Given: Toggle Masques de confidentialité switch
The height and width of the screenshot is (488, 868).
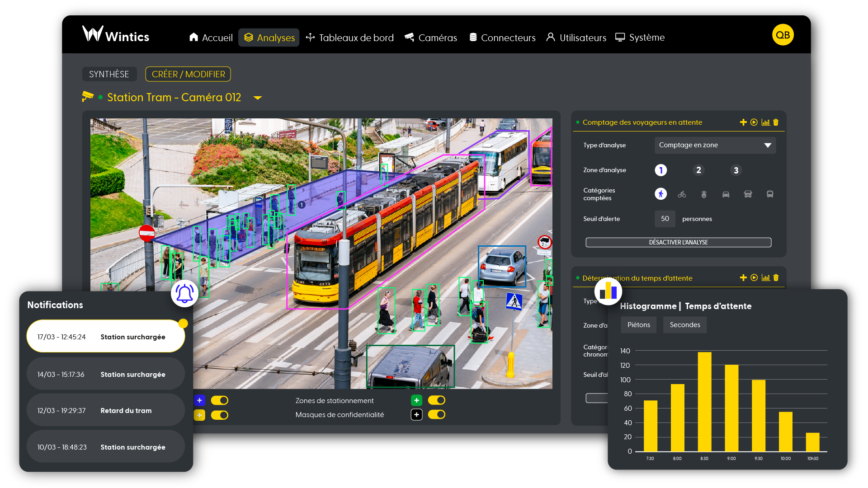Looking at the screenshot, I should [437, 414].
